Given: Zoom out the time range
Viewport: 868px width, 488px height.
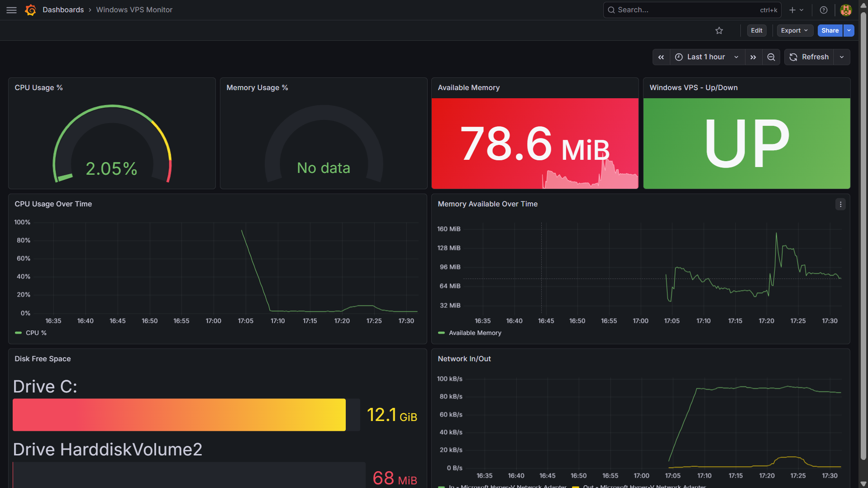Looking at the screenshot, I should tap(771, 57).
